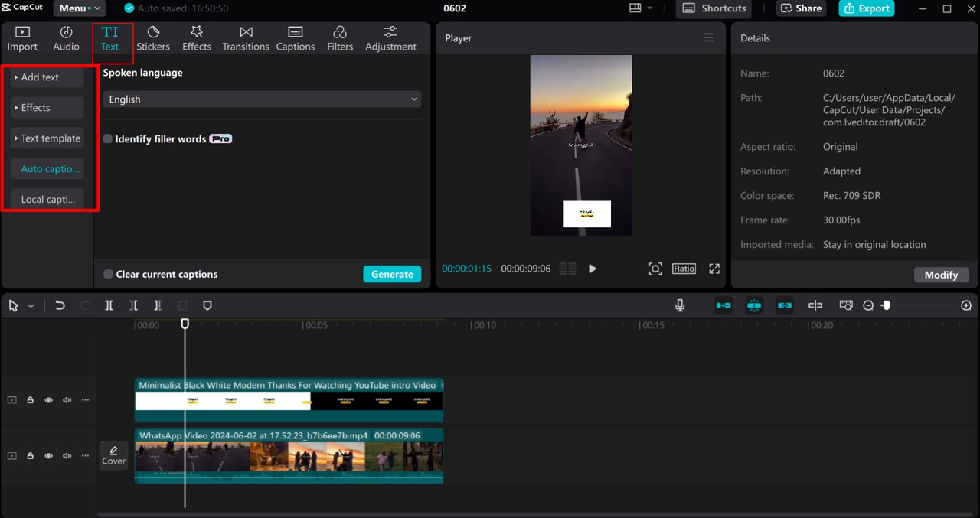The height and width of the screenshot is (518, 980).
Task: Select the Minimalist Black White intro clip
Action: [x=289, y=400]
